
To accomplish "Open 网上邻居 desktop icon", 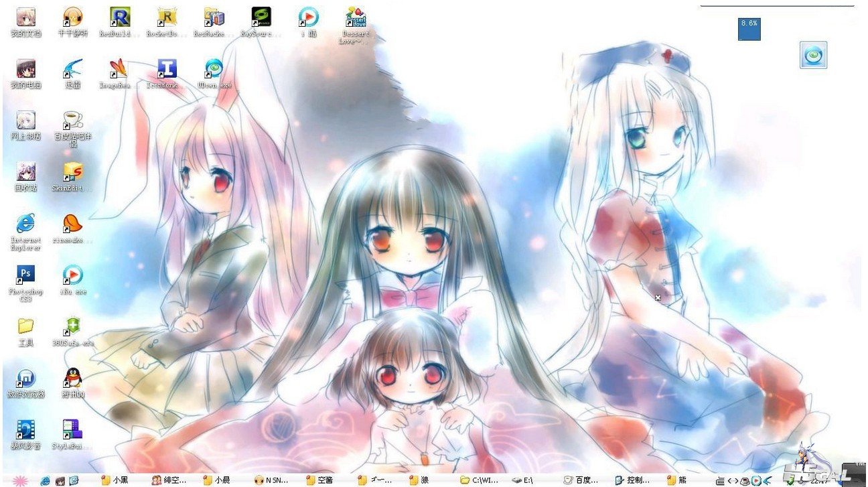I will (26, 120).
